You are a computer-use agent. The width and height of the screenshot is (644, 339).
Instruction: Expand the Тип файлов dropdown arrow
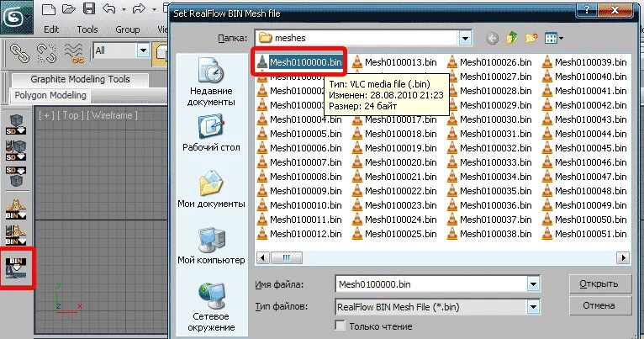(x=533, y=306)
